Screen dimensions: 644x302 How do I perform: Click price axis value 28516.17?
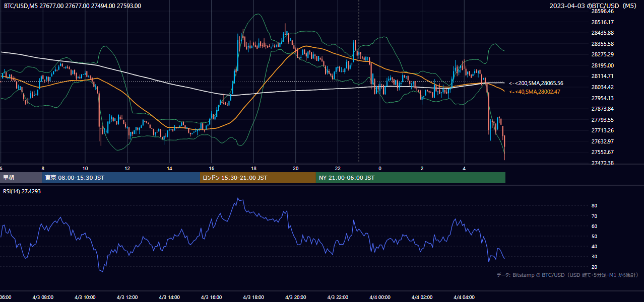click(x=602, y=22)
